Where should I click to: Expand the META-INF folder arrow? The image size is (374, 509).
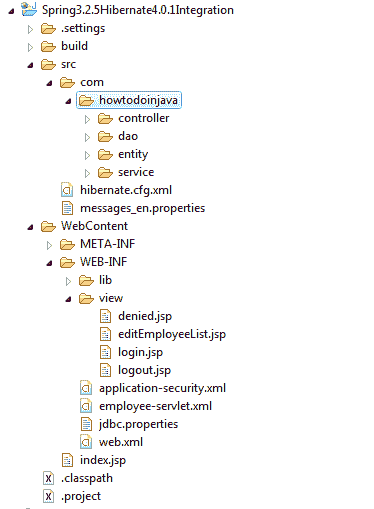tap(49, 245)
